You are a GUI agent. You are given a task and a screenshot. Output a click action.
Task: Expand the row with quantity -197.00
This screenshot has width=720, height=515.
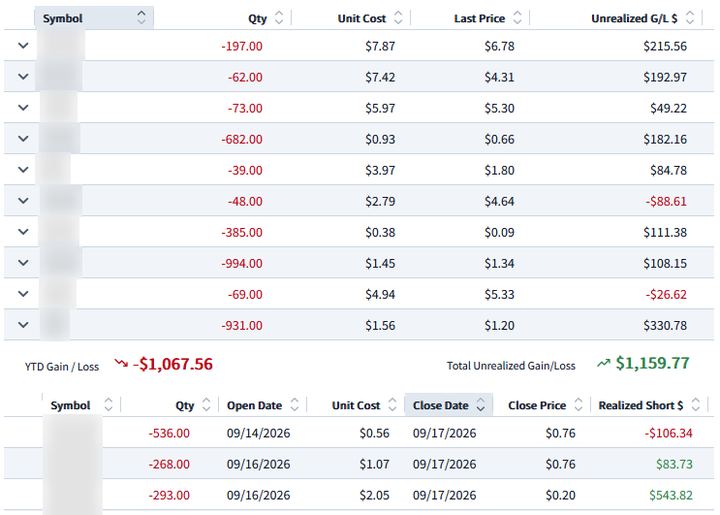(23, 45)
